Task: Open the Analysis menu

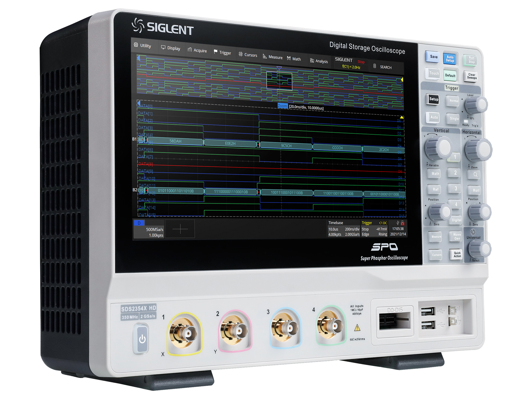Action: click(x=319, y=61)
